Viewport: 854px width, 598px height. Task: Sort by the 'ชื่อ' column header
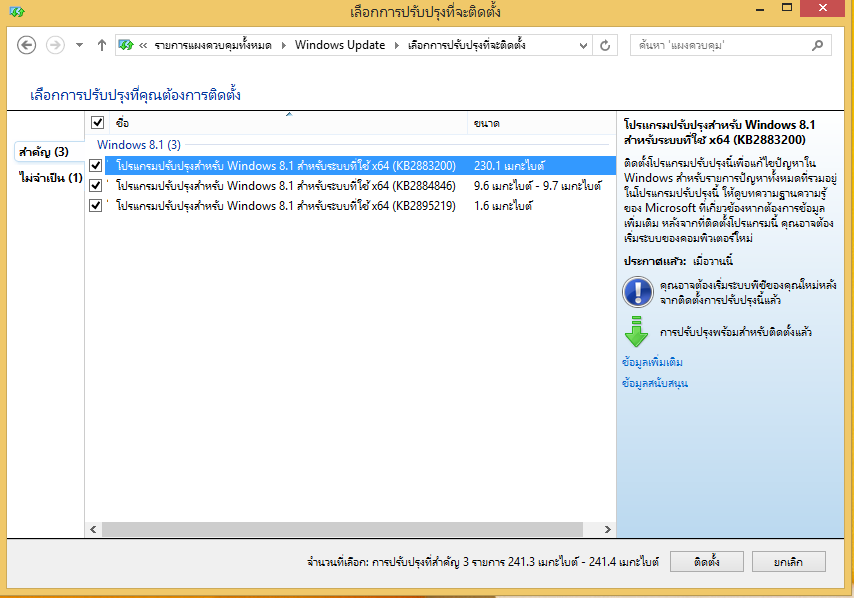click(x=289, y=123)
